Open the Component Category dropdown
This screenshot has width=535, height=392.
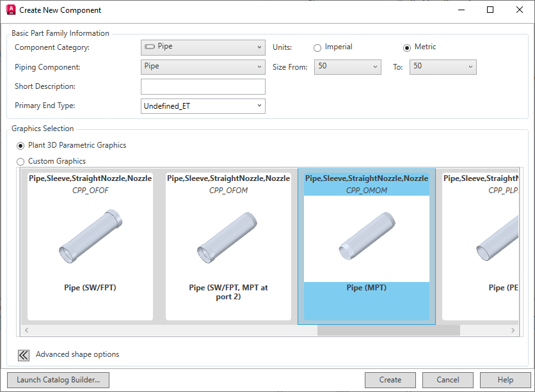coord(259,47)
